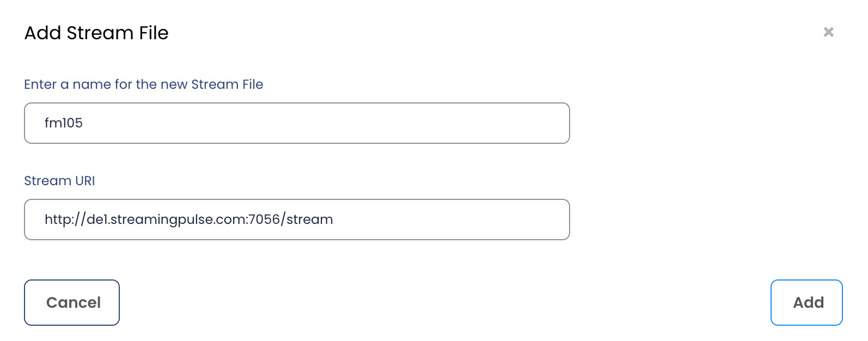The width and height of the screenshot is (868, 341).
Task: Focus the field containing the http stream address
Action: point(297,220)
